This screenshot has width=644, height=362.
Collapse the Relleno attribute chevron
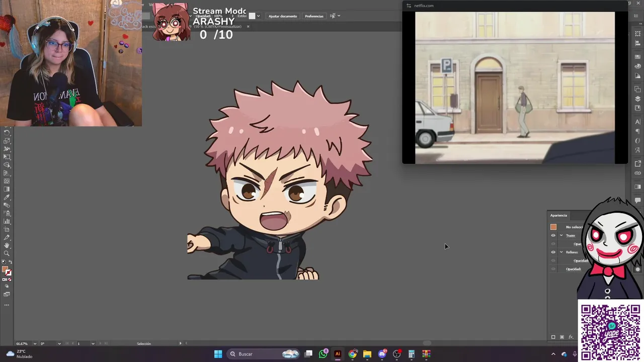pos(561,252)
